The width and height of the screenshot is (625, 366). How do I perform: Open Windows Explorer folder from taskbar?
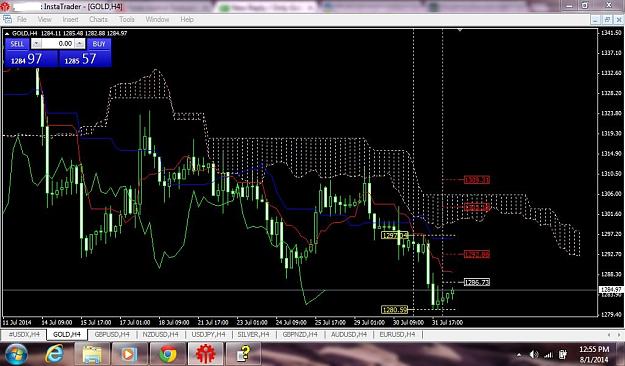click(92, 354)
